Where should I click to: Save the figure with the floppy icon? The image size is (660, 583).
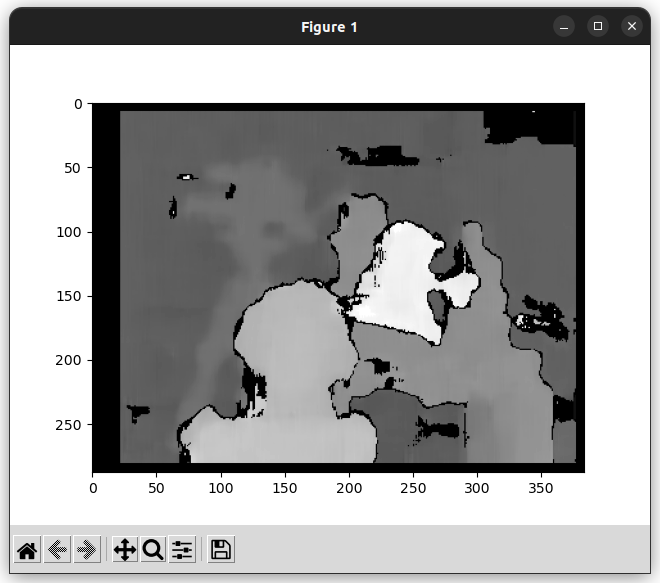click(x=221, y=549)
